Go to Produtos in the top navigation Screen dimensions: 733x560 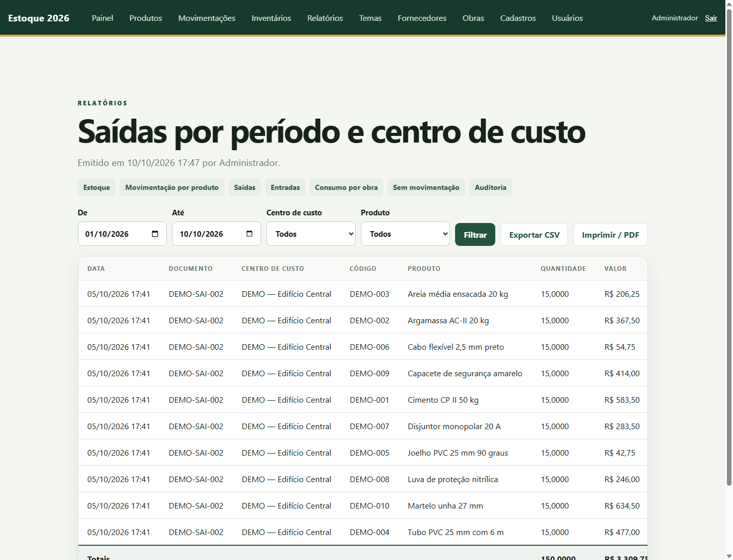point(146,18)
